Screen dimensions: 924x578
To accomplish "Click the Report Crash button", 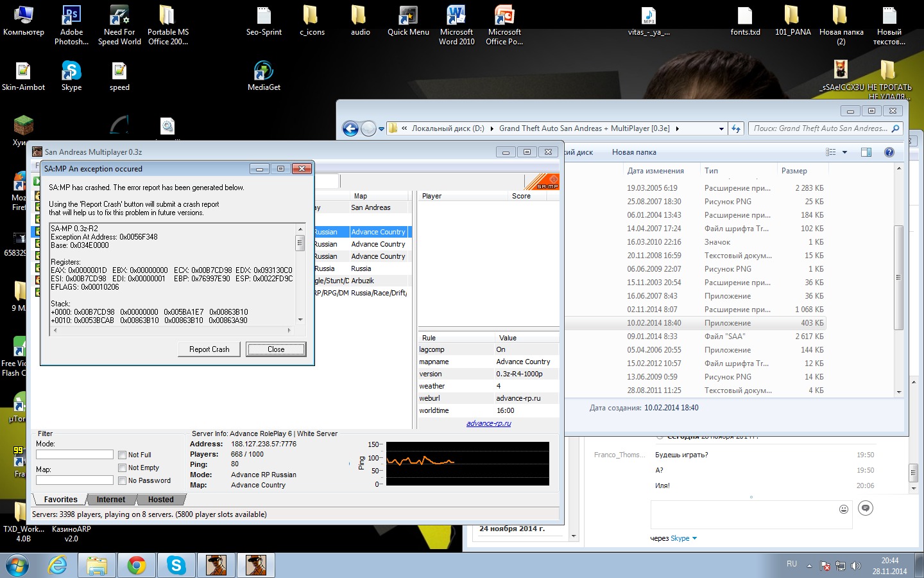I will [209, 349].
